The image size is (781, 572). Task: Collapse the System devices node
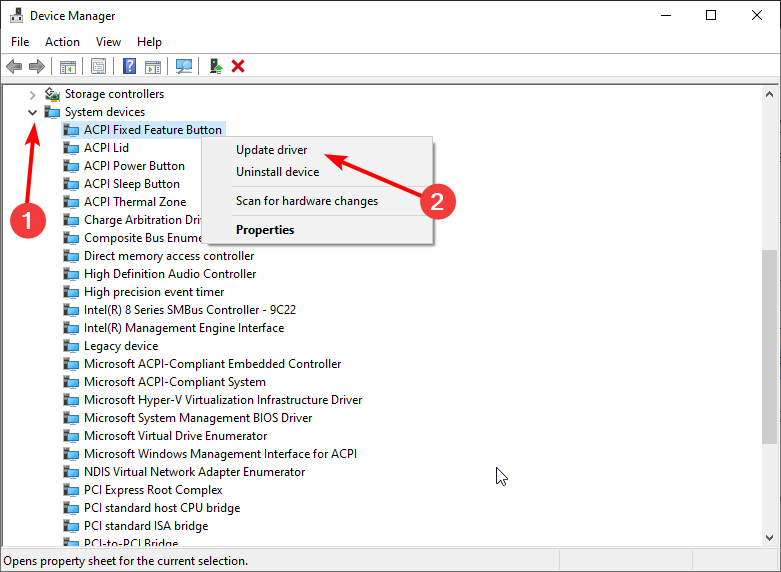click(x=32, y=112)
